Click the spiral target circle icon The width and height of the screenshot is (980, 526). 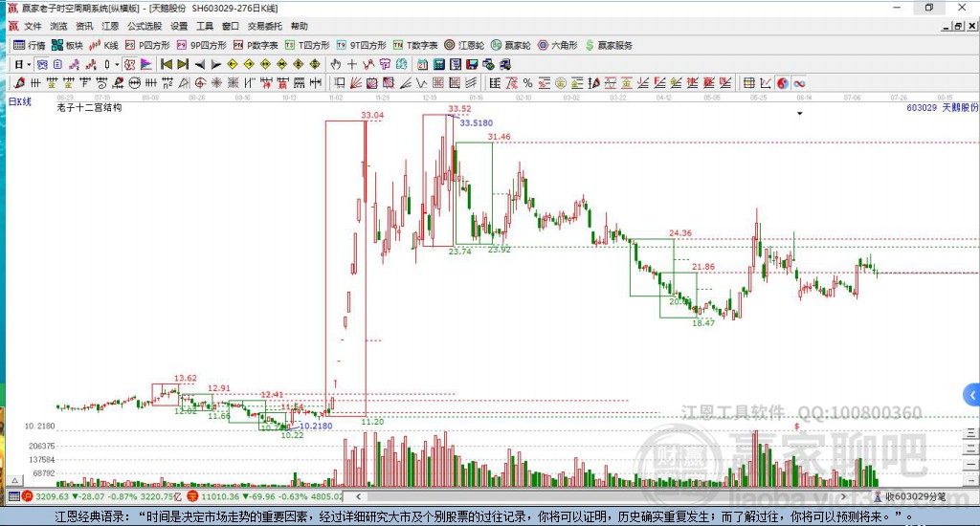coord(200,83)
